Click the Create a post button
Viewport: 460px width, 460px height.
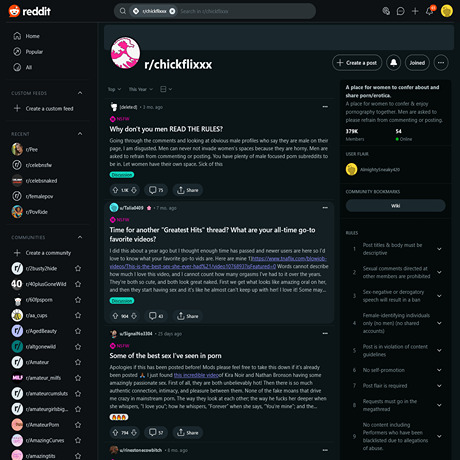pyautogui.click(x=357, y=63)
